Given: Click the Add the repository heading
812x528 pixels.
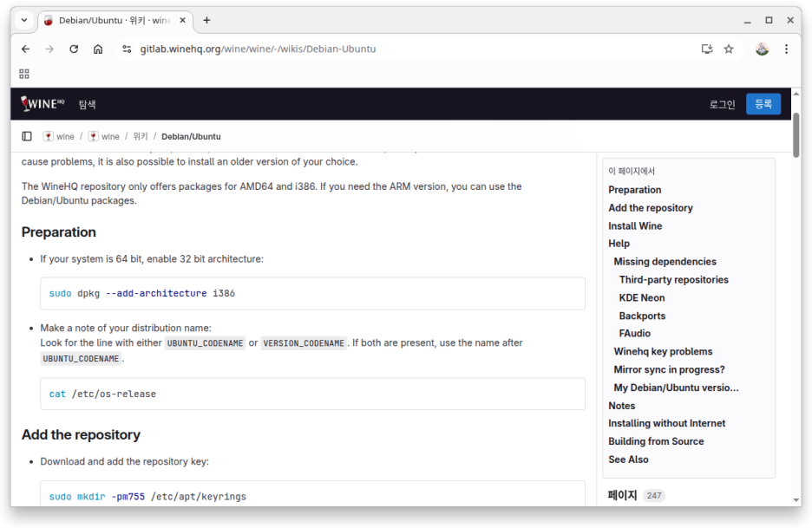Looking at the screenshot, I should click(x=81, y=435).
